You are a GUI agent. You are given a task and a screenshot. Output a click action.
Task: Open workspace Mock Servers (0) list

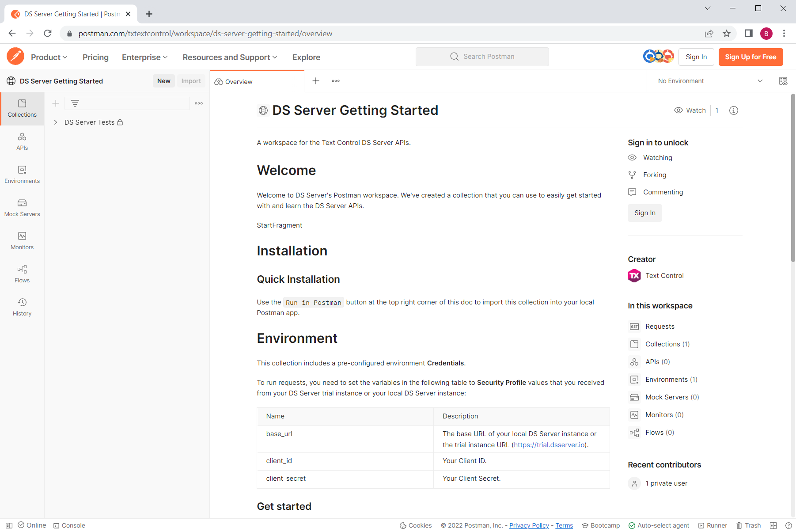point(672,397)
